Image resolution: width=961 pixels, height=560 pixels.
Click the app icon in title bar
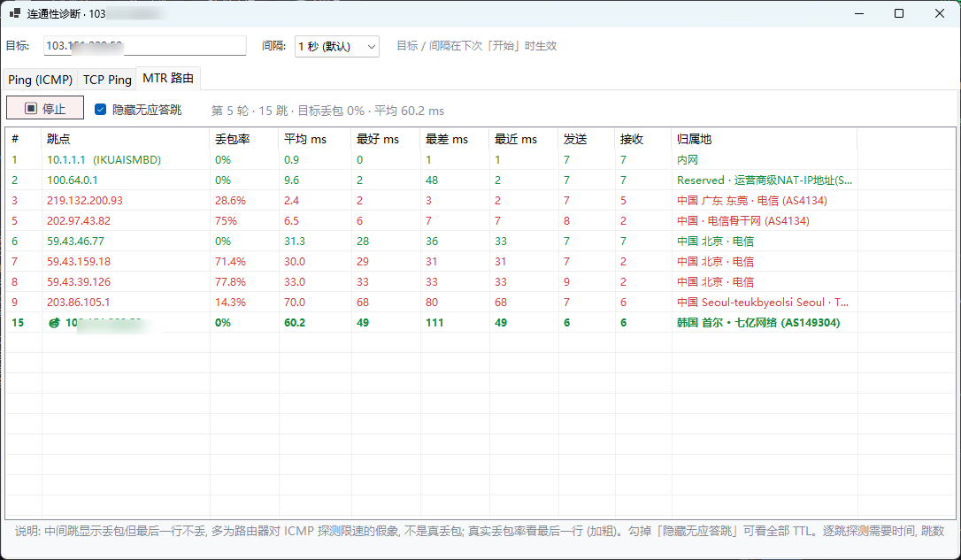coord(15,13)
